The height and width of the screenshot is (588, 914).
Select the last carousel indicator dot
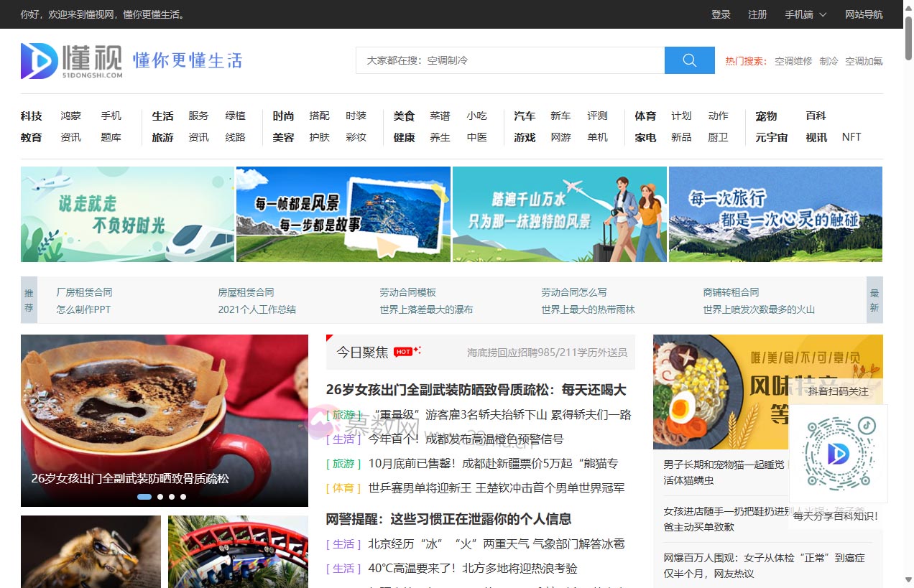[183, 497]
